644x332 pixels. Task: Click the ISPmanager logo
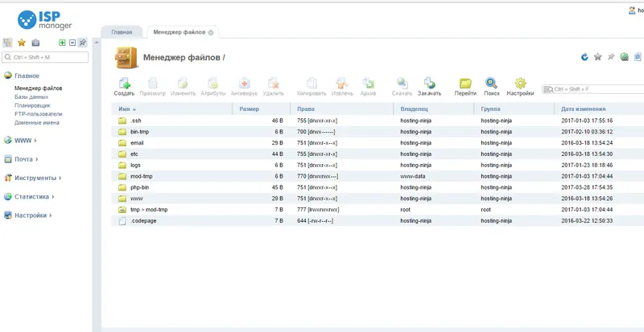click(x=45, y=20)
